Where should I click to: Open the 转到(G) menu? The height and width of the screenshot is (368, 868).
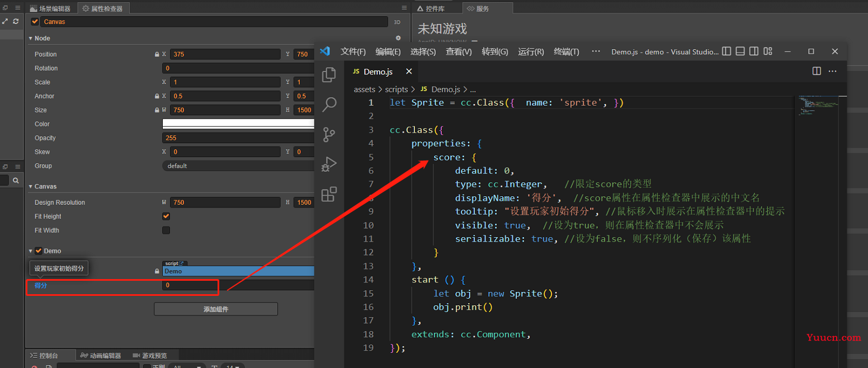click(495, 51)
